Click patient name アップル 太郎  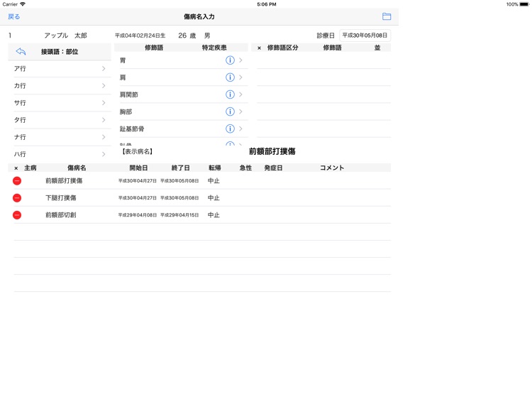coord(65,35)
